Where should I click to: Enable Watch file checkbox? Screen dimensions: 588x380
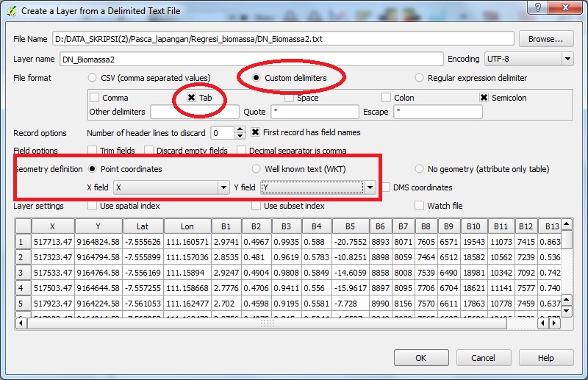click(x=419, y=206)
